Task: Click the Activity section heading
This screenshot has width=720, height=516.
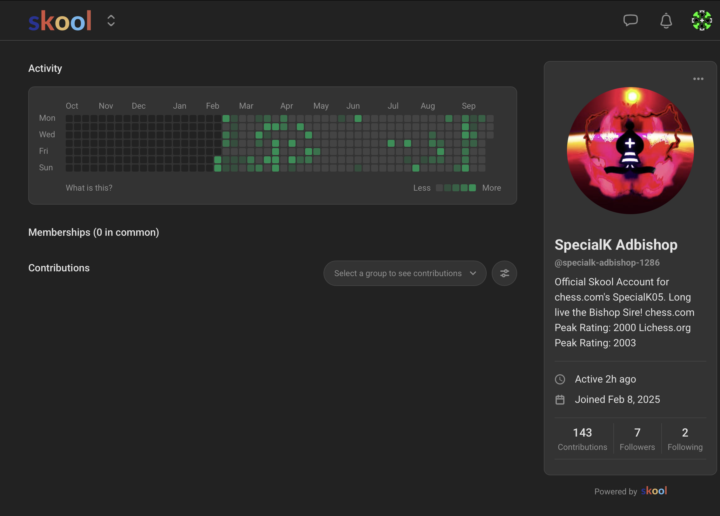Action: point(45,68)
